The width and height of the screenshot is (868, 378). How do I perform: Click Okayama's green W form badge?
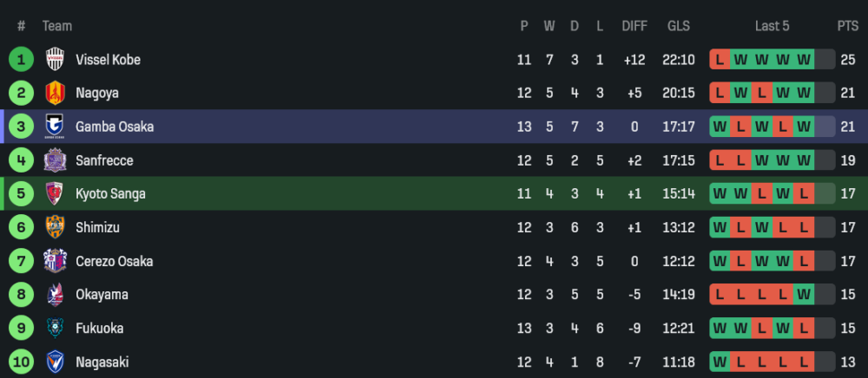804,295
